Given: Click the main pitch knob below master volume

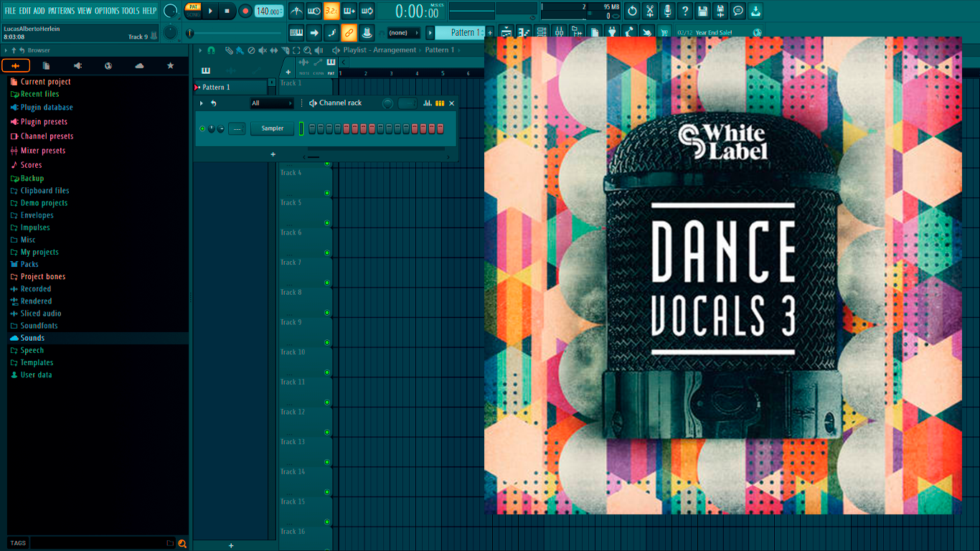Looking at the screenshot, I should tap(170, 32).
